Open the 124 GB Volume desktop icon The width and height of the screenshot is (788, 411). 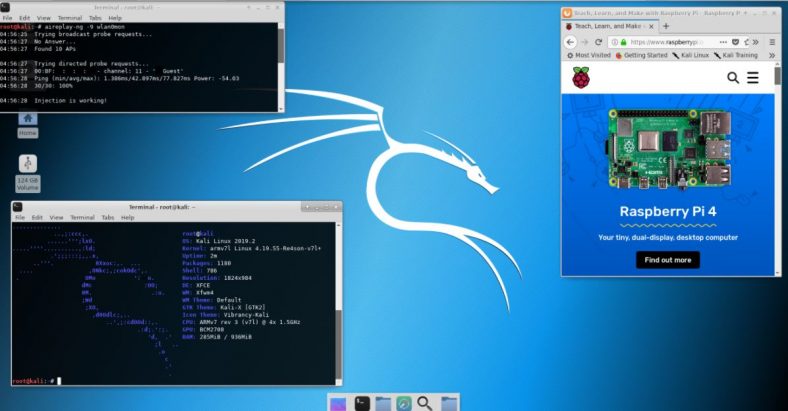pos(28,173)
